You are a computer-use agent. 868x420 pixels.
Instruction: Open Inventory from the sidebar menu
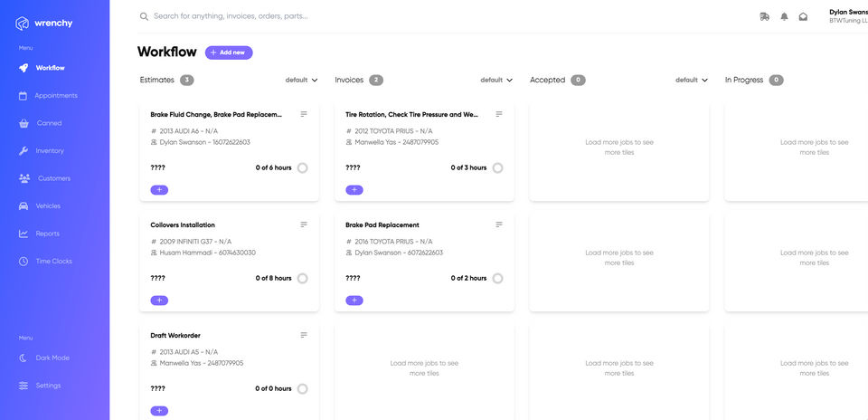50,150
